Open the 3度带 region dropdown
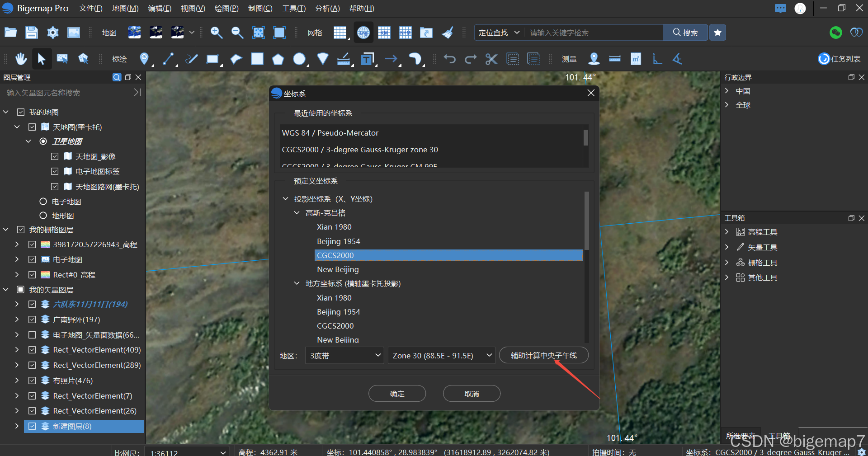868x456 pixels. (344, 356)
